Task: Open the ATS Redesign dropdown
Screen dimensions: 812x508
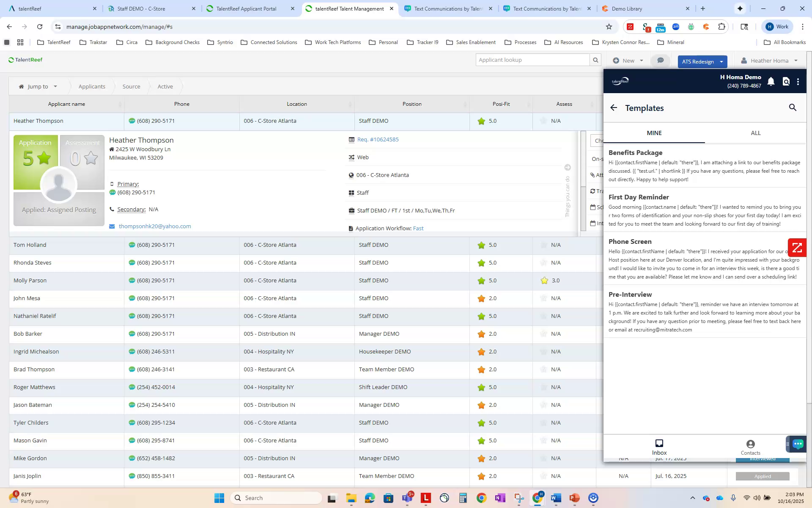Action: point(721,61)
